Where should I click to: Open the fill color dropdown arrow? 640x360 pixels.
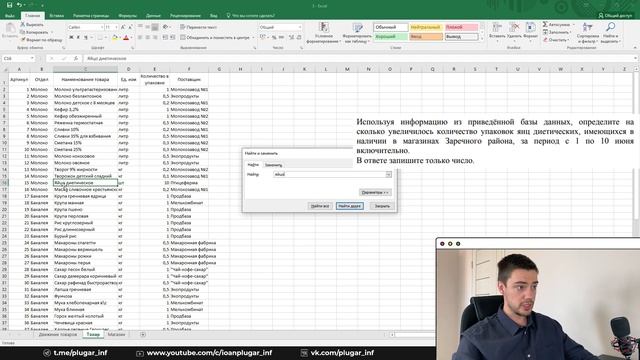point(120,38)
